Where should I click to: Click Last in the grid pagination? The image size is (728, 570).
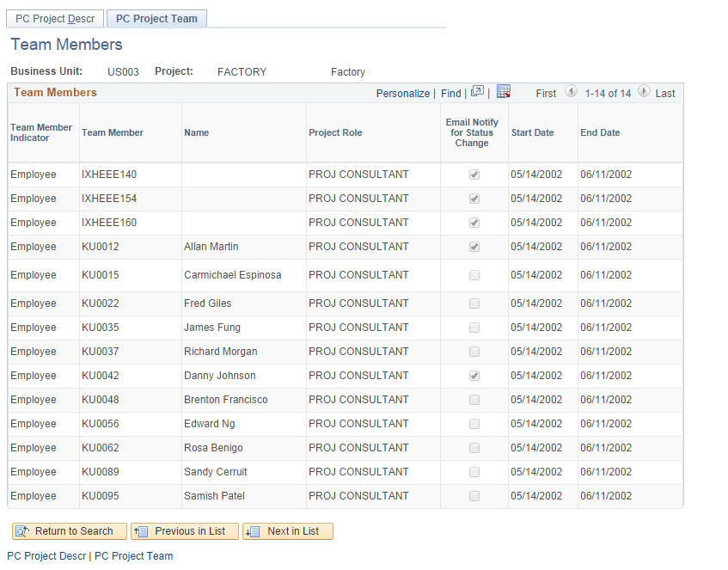(x=666, y=92)
